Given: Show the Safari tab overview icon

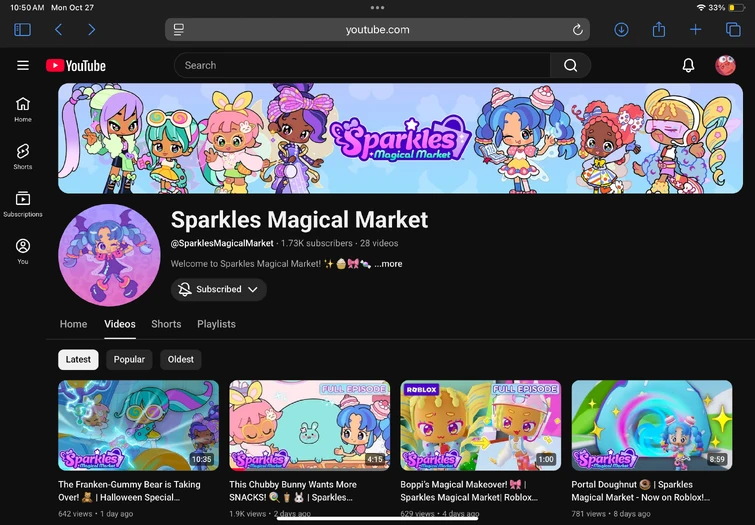Looking at the screenshot, I should (733, 30).
